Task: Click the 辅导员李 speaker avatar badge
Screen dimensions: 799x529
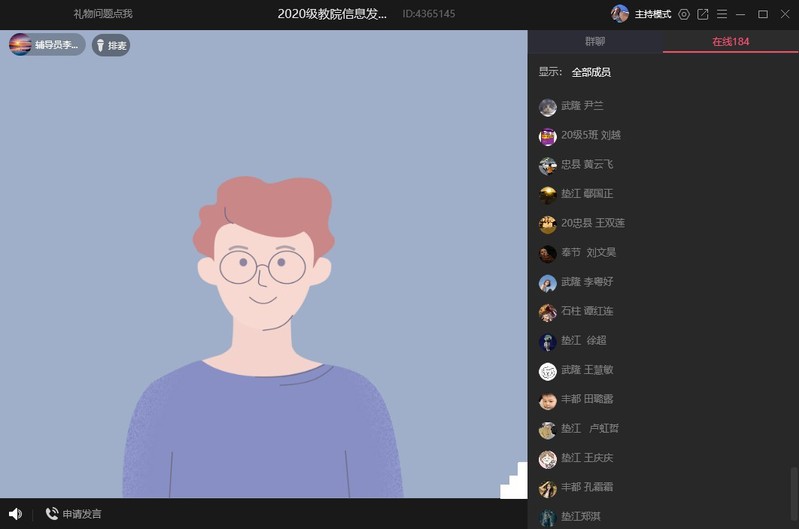Action: pyautogui.click(x=21, y=45)
